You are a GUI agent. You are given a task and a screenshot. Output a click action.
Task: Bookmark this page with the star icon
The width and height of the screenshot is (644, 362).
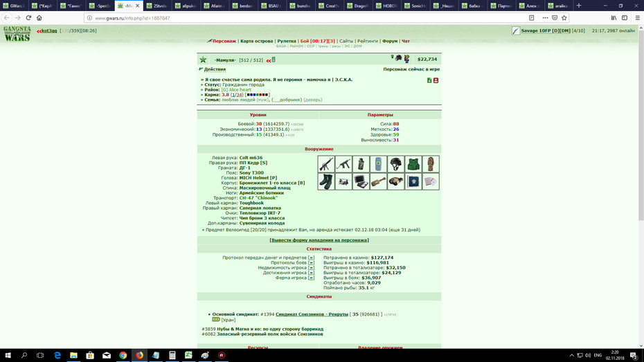pyautogui.click(x=564, y=17)
